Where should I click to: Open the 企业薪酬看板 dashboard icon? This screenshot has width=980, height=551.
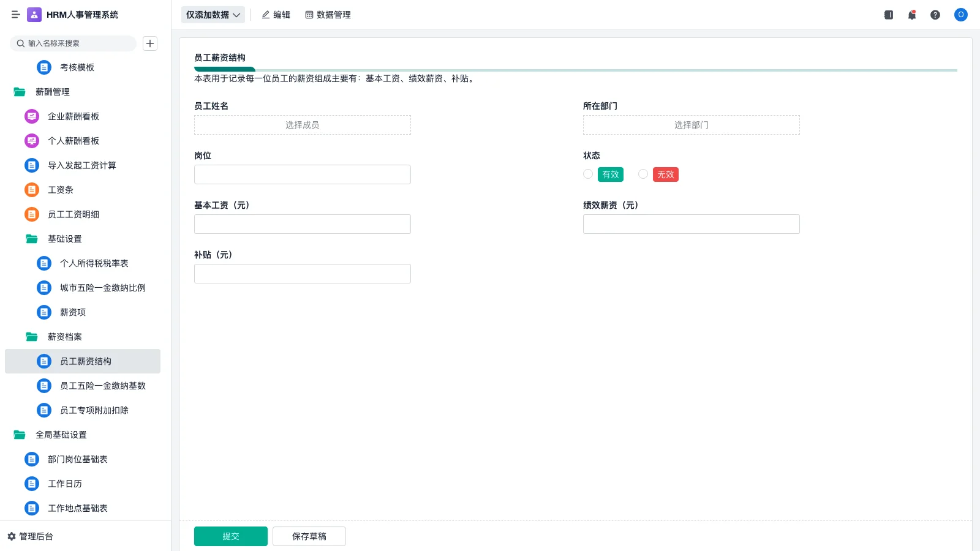click(31, 116)
